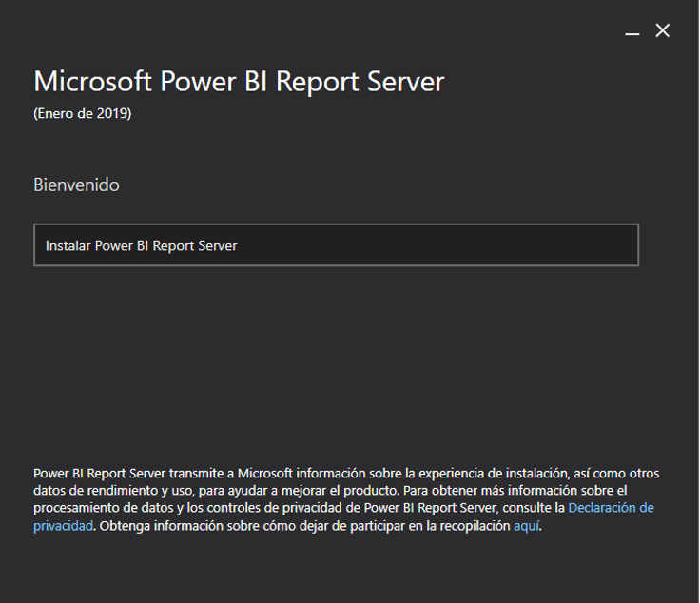Click 'Report Server' in the main title
Viewport: 700px width, 603px height.
pos(360,82)
